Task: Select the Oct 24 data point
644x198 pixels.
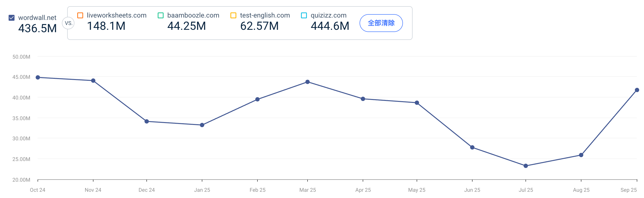Action: tap(38, 78)
